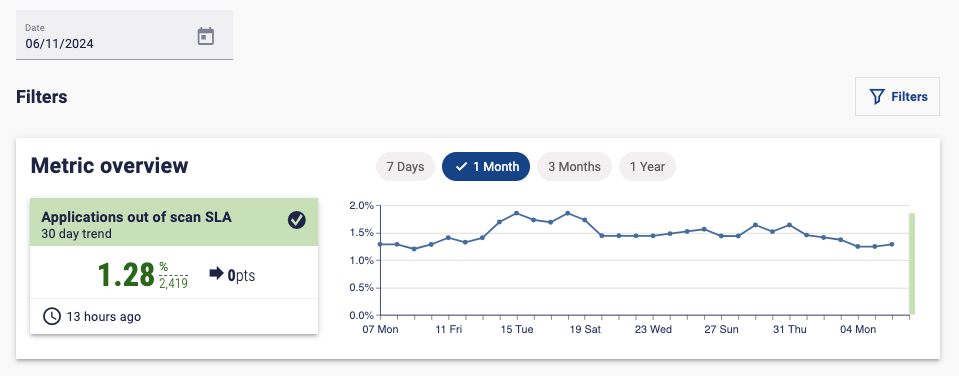This screenshot has width=959, height=376.
Task: Click the 30 day trend subtitle
Action: coord(76,234)
